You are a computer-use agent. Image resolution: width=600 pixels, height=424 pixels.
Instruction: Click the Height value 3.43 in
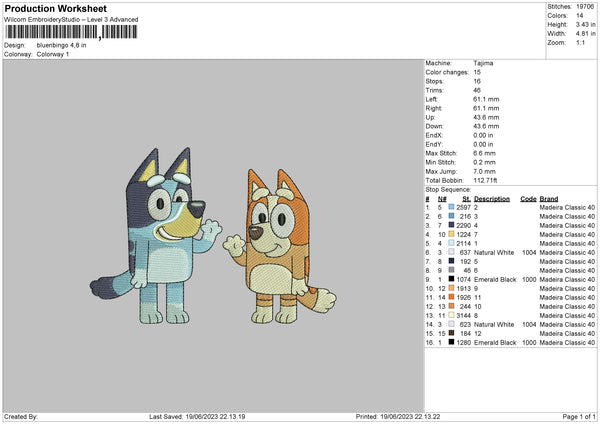(585, 24)
